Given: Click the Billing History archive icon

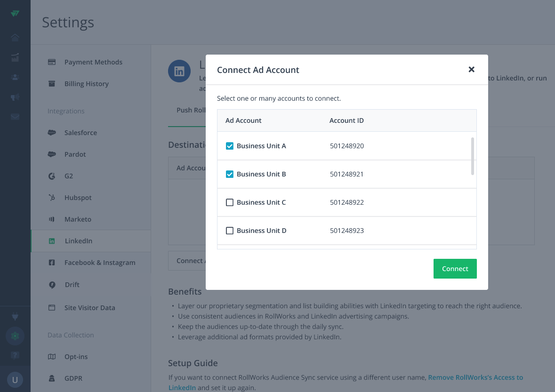Looking at the screenshot, I should [52, 83].
